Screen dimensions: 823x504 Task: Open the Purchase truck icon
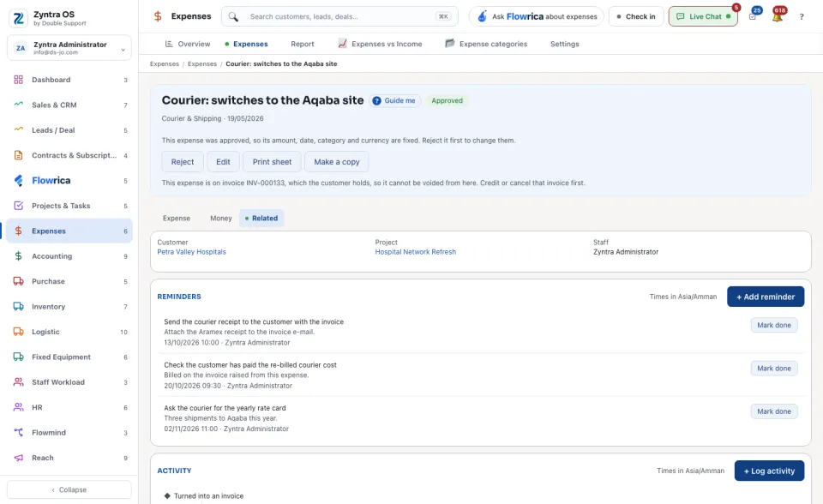18,281
